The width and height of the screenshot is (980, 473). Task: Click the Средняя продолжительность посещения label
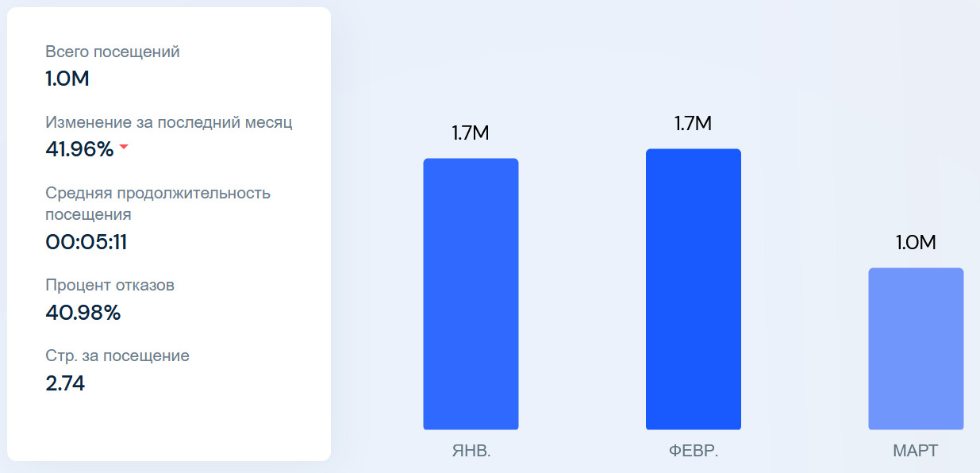click(x=158, y=203)
